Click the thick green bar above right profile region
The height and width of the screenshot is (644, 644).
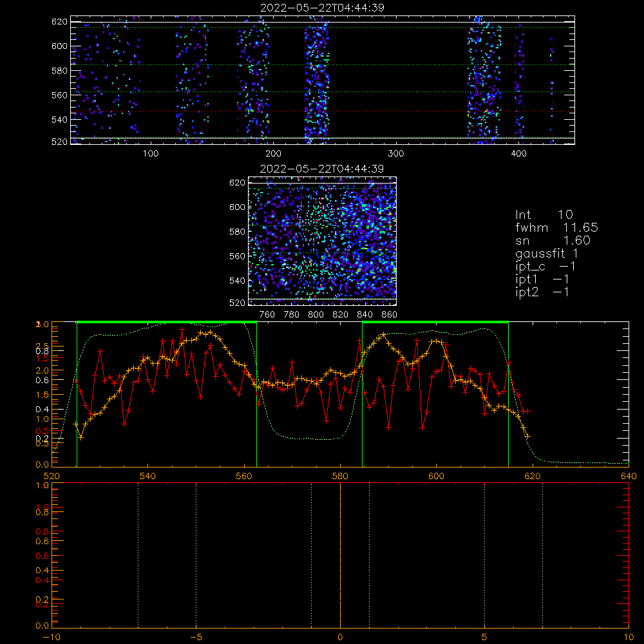435,322
